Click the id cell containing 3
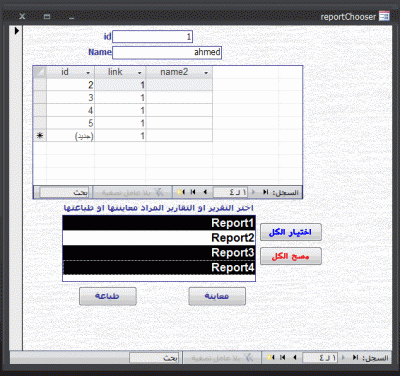 (70, 97)
